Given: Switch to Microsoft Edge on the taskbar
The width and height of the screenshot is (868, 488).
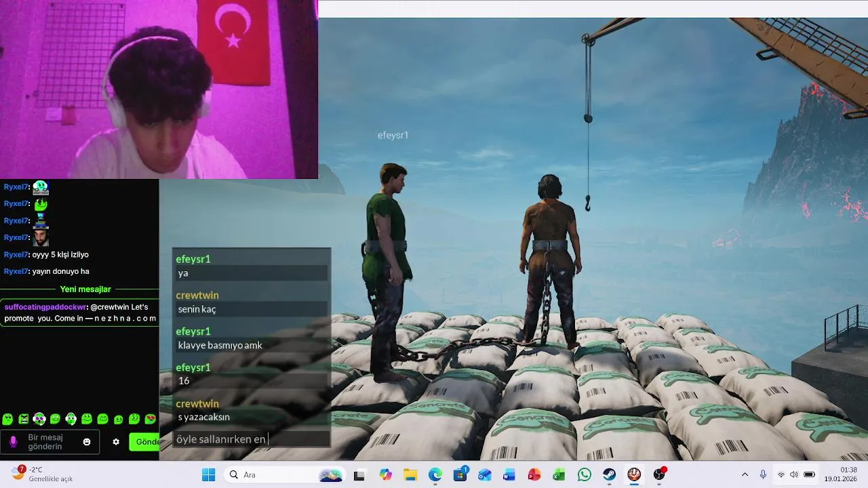Looking at the screenshot, I should tap(435, 474).
